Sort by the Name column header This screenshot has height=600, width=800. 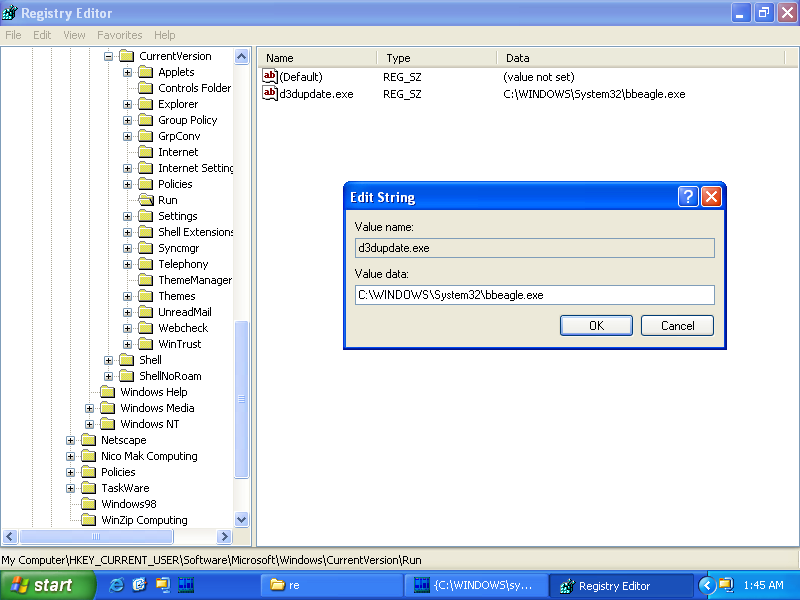(317, 58)
